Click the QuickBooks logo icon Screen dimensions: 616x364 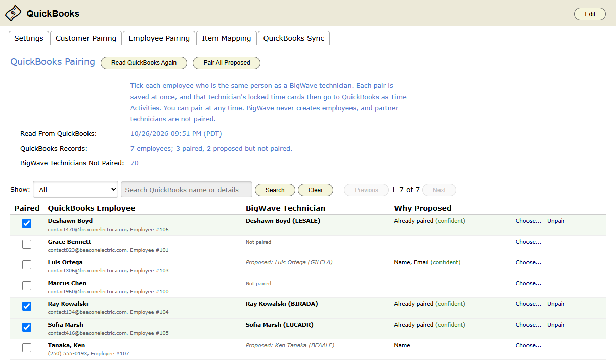(13, 13)
